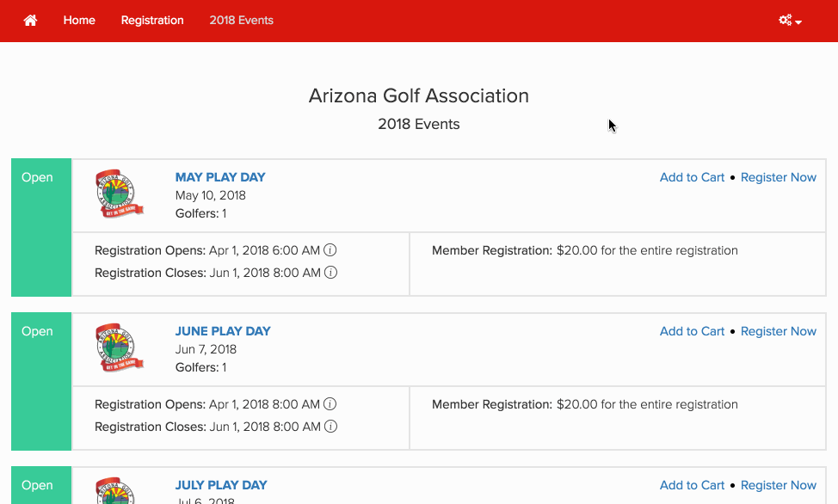Click June Play Day Member Registration $20.00 text
Screen dimensions: 838x504
click(585, 404)
